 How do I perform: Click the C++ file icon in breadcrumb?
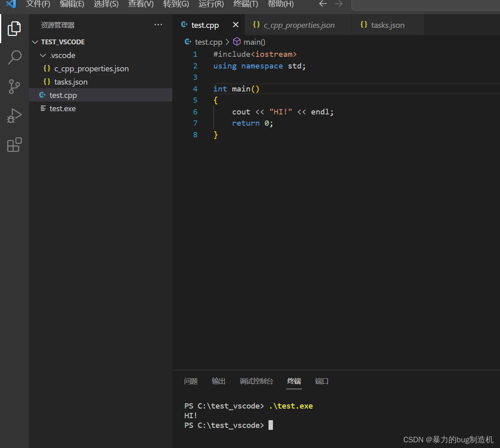click(188, 41)
